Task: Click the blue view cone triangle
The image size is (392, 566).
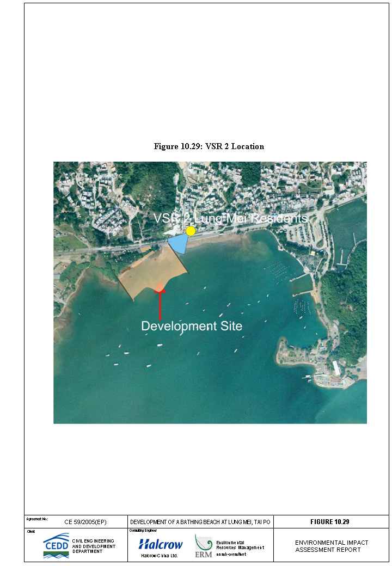Action: (178, 244)
